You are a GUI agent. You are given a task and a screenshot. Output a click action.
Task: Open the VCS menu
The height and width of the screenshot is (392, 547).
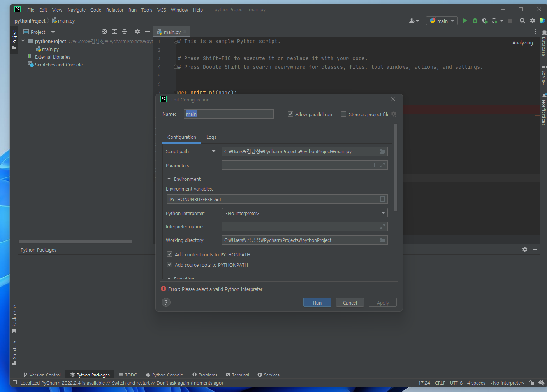tap(162, 10)
